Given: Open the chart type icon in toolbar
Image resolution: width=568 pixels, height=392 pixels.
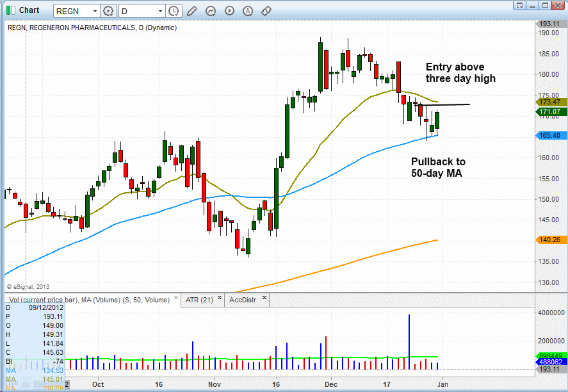Looking at the screenshot, I should coord(211,11).
